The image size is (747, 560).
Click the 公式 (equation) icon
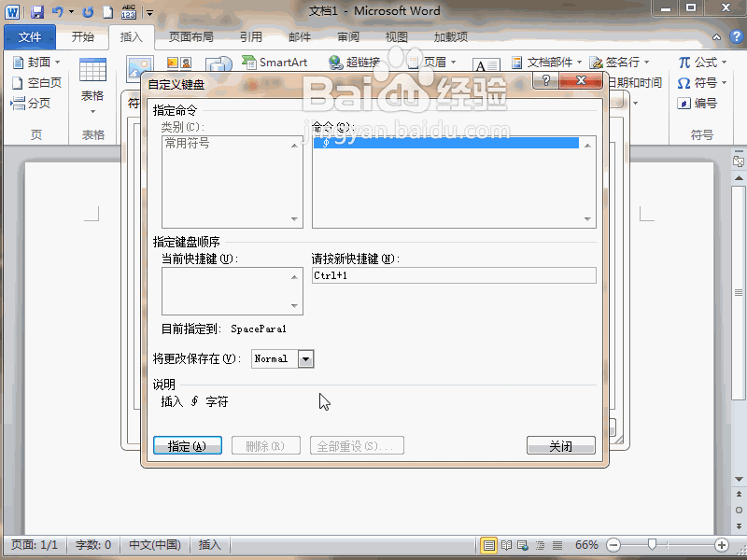[x=699, y=61]
